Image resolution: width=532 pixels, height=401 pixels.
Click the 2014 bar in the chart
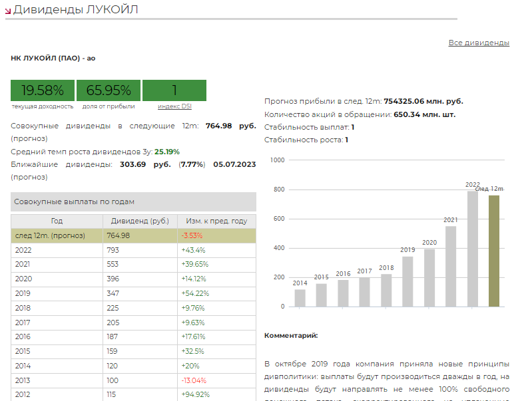(300, 298)
